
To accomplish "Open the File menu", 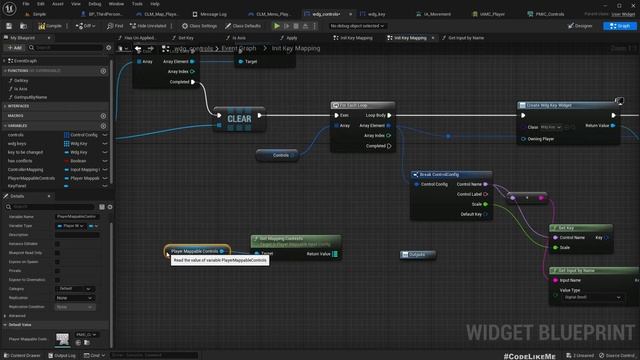I will click(26, 4).
